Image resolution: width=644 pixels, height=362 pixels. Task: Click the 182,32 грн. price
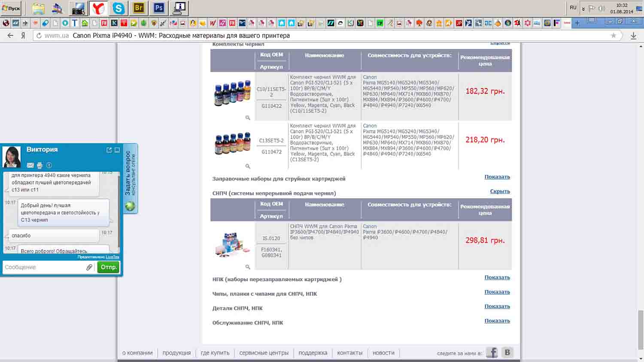point(485,91)
